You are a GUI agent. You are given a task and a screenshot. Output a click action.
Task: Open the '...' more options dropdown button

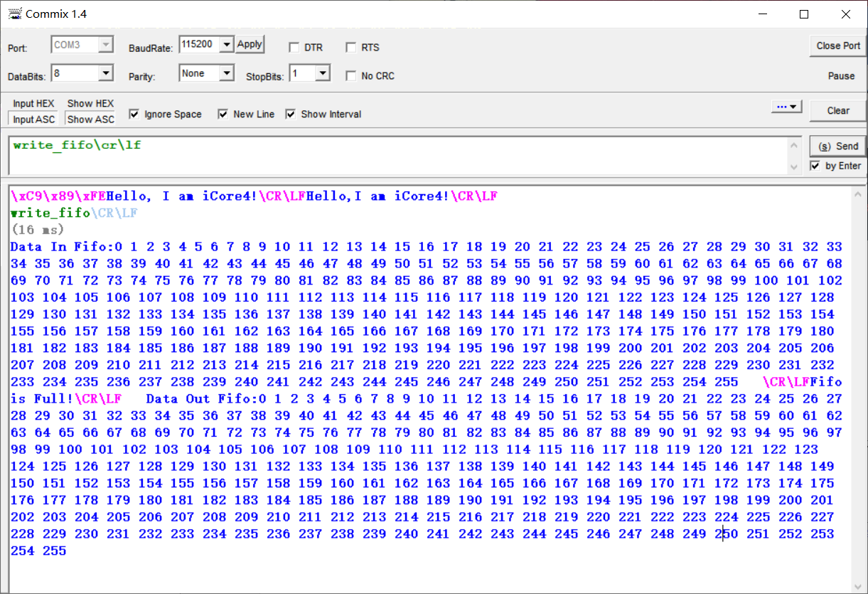click(x=786, y=107)
